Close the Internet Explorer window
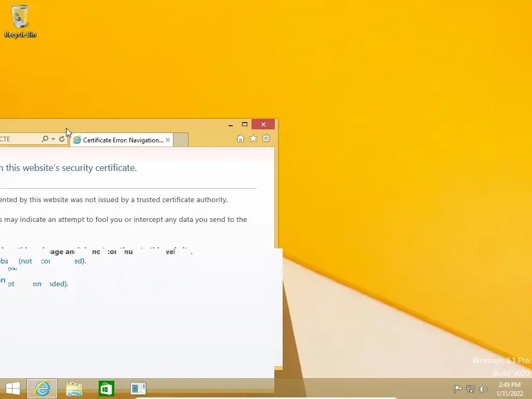The image size is (532, 399). [x=263, y=125]
